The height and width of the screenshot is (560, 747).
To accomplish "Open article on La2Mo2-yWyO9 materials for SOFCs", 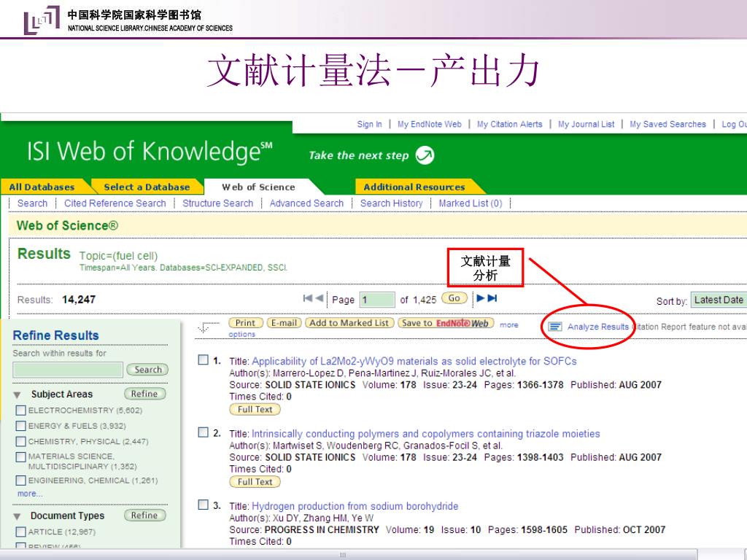I will (414, 362).
